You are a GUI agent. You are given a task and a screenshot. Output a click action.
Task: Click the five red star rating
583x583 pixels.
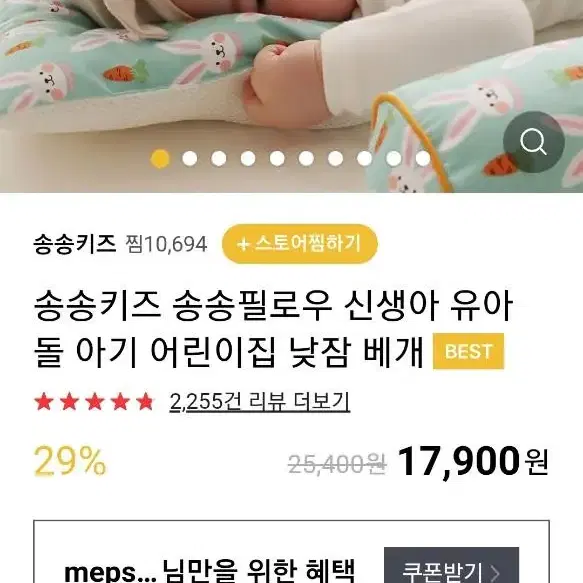point(94,402)
